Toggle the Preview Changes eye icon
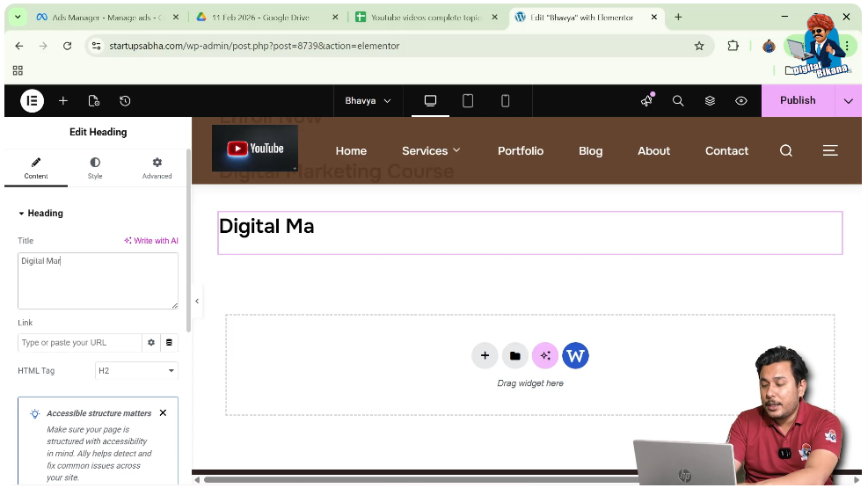The height and width of the screenshot is (488, 868). coord(741,101)
